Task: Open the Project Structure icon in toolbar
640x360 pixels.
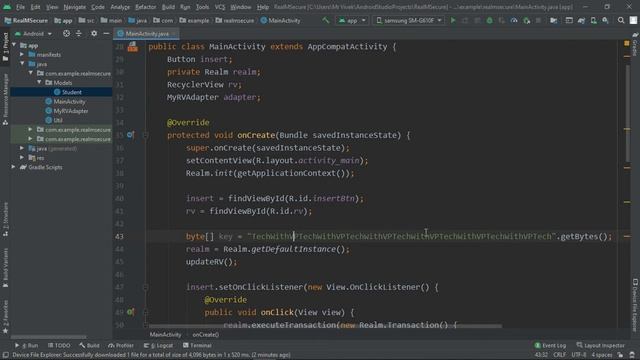Action: tap(553, 20)
